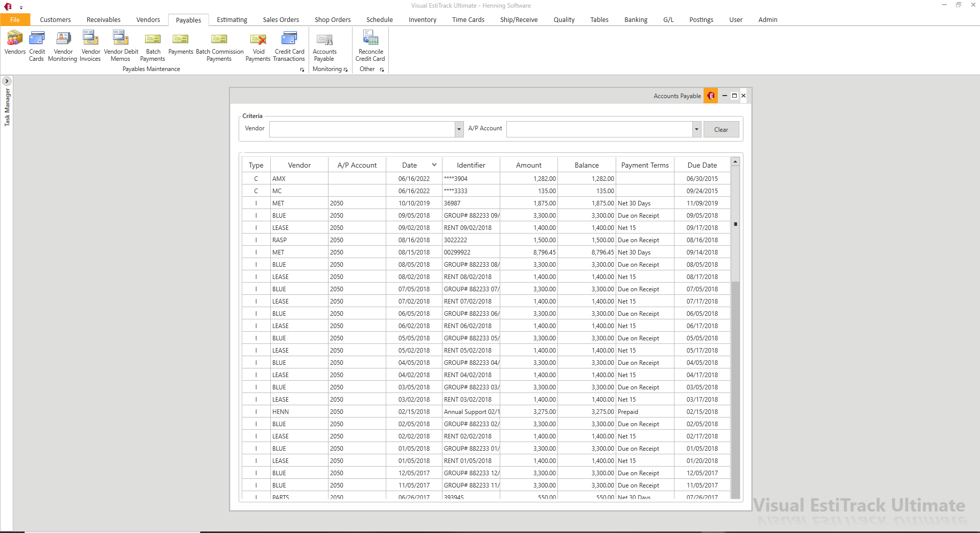Image resolution: width=980 pixels, height=533 pixels.
Task: Open the Banking menu
Action: coord(635,19)
